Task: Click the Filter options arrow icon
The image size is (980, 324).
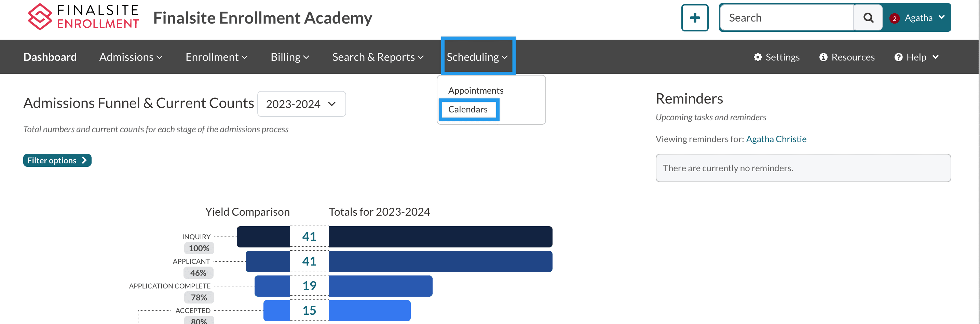Action: point(84,160)
